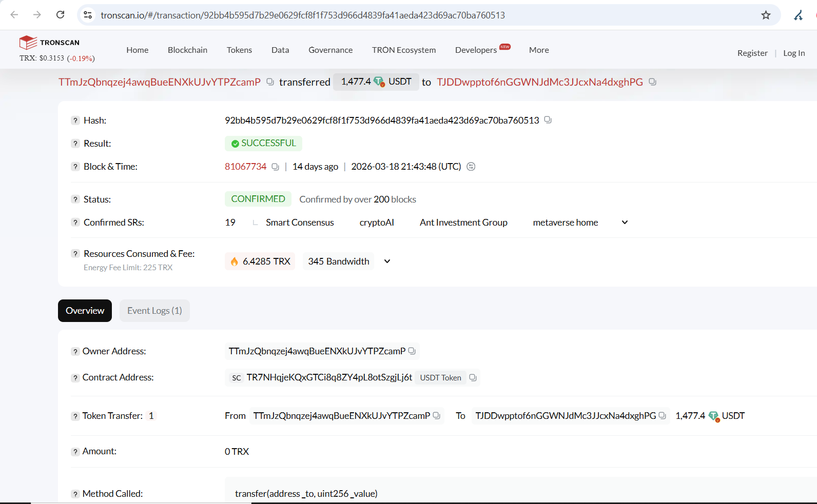
Task: Go to Home in the navigation bar
Action: click(138, 50)
